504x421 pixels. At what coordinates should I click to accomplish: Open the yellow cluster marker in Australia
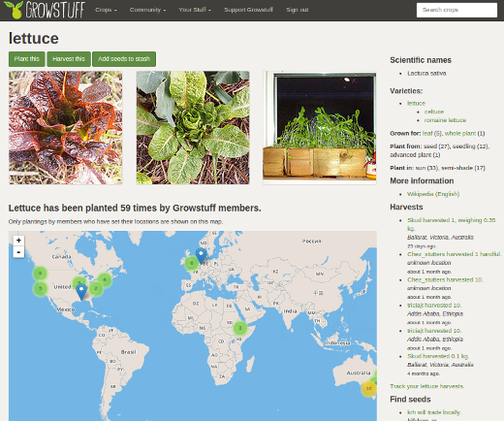(x=368, y=388)
